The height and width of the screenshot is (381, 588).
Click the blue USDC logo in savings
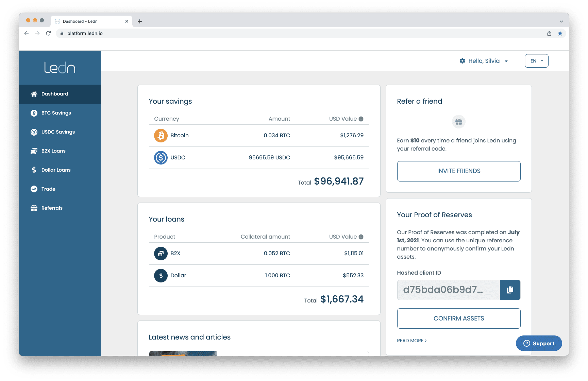[x=161, y=158]
